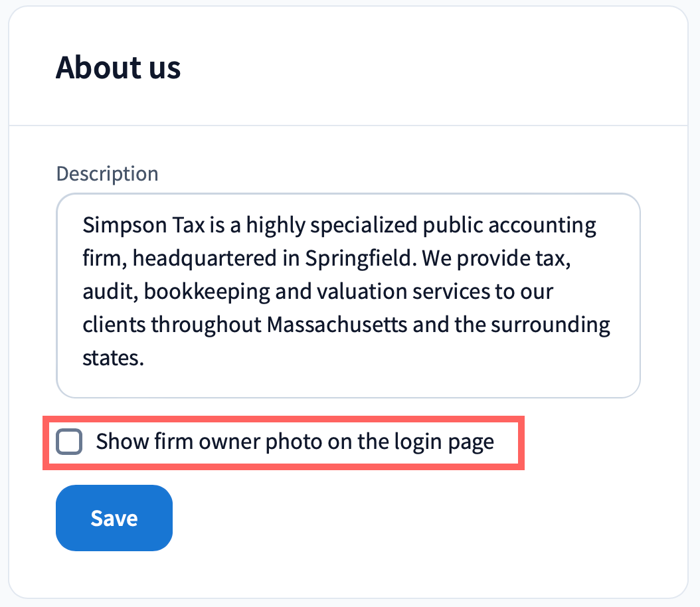
Task: Click the Description field label
Action: [107, 174]
